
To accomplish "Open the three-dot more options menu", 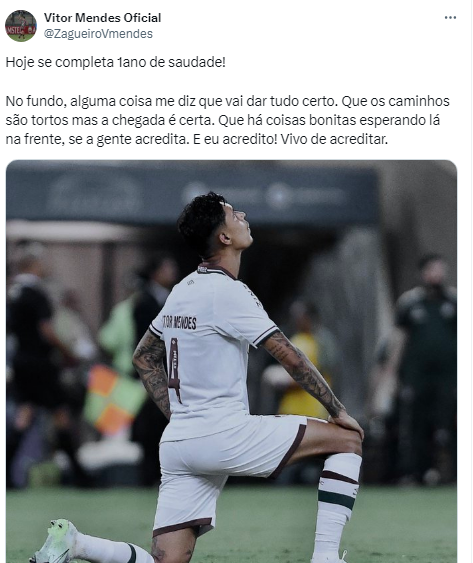I will (x=450, y=18).
